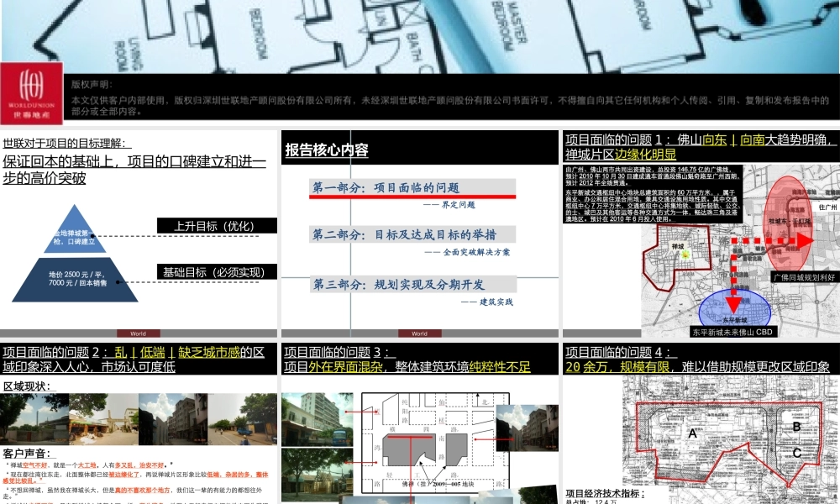Viewport: 840px width, 504px height.
Task: Click the '客户声音:' heading
Action: coord(27,454)
